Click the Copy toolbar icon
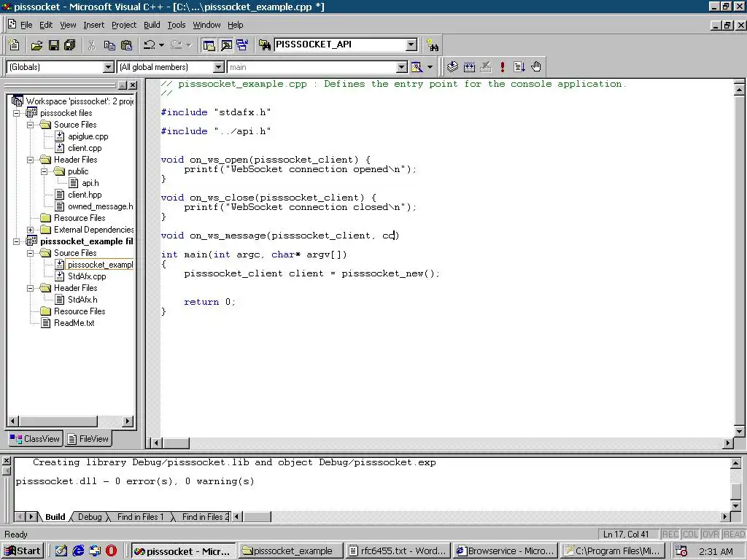Screen dimensions: 747x560 (109, 45)
